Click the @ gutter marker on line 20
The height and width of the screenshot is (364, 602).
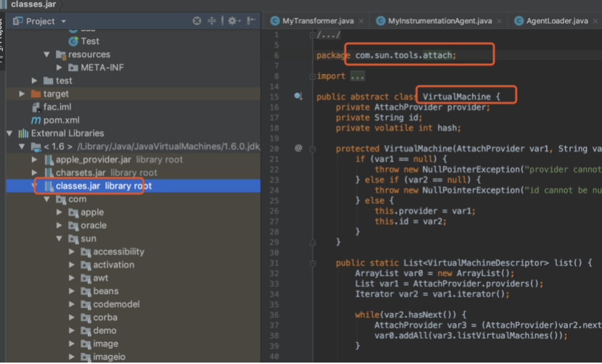coord(298,148)
